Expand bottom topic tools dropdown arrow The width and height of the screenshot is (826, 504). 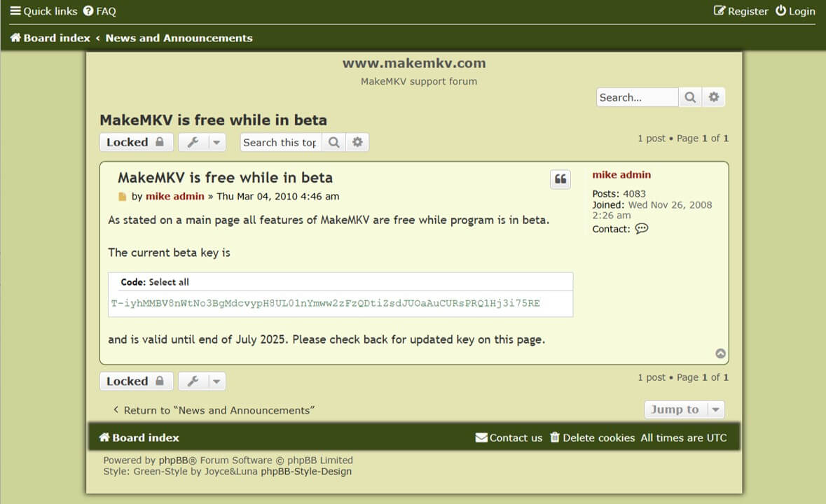216,381
